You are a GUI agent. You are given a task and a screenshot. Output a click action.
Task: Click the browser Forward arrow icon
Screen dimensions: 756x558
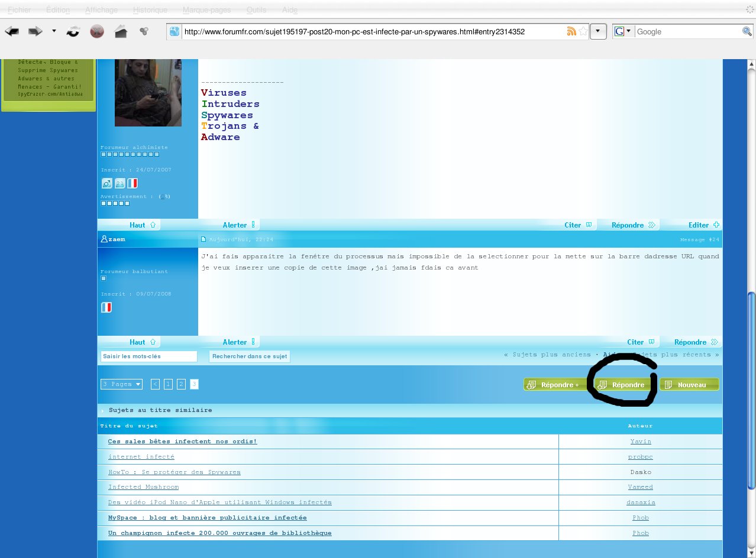click(35, 31)
